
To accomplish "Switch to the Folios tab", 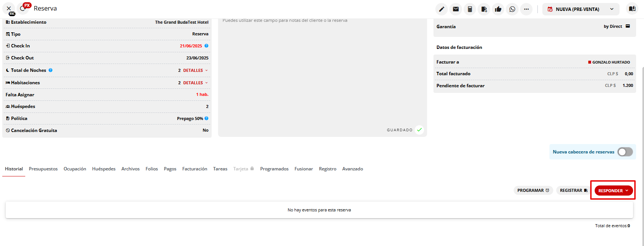I will [152, 169].
